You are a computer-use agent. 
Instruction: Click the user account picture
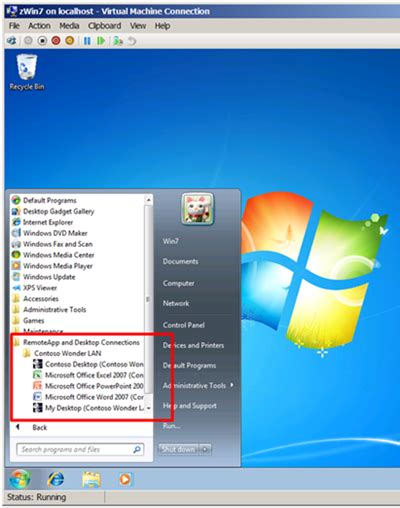pyautogui.click(x=198, y=209)
